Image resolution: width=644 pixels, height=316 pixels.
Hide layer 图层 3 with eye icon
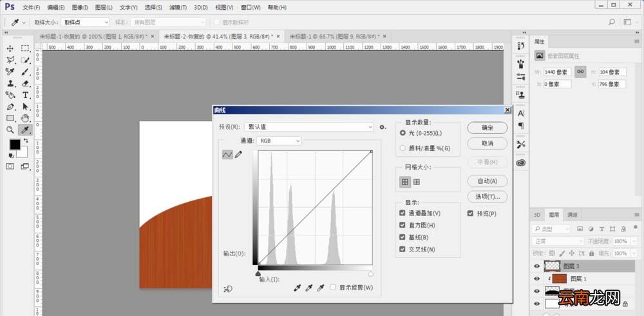coord(536,266)
